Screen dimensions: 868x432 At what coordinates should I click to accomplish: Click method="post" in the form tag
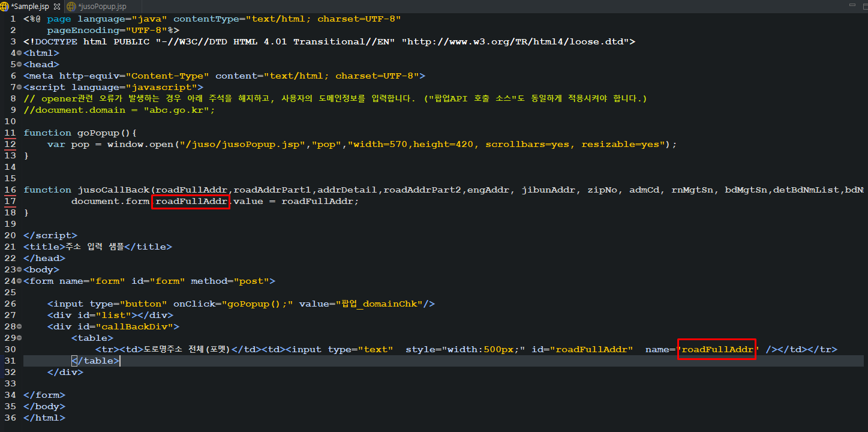(x=230, y=281)
